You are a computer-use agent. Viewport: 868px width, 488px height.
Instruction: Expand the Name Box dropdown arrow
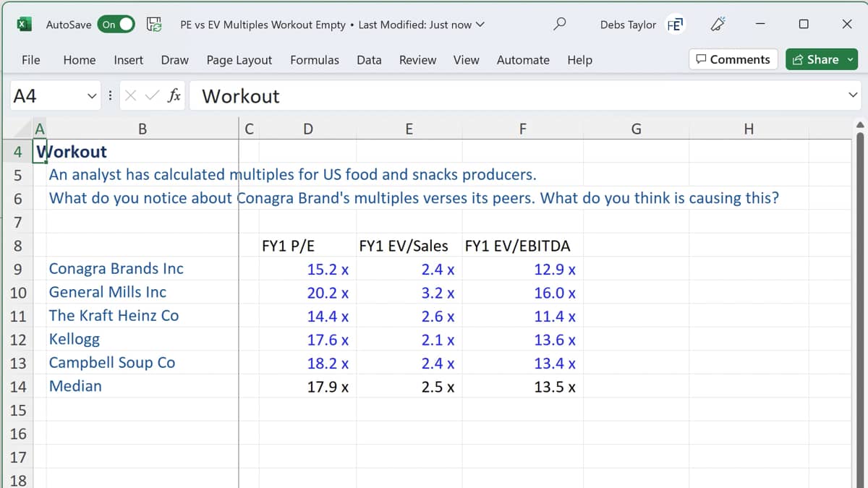point(91,95)
